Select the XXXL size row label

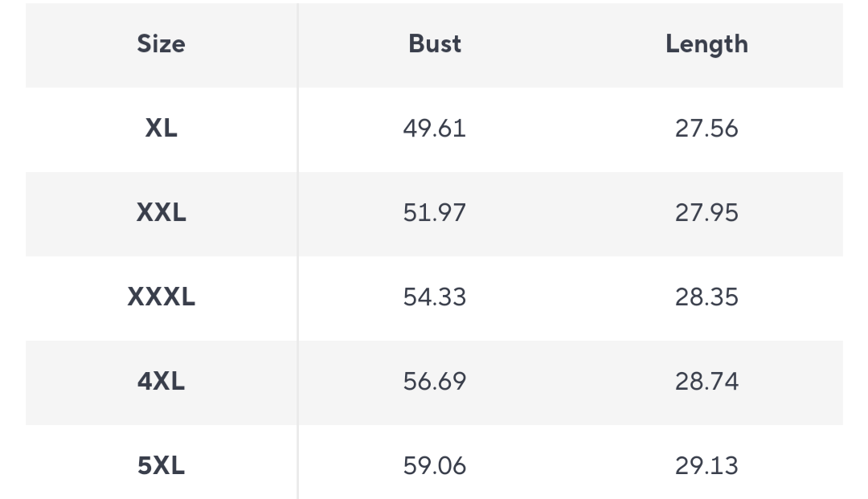click(161, 297)
